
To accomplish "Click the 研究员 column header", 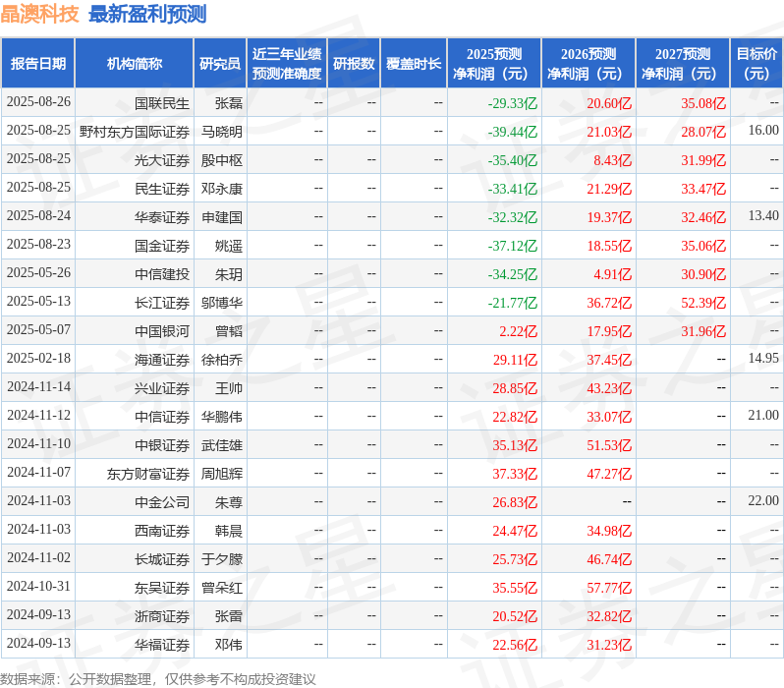I will click(x=220, y=64).
